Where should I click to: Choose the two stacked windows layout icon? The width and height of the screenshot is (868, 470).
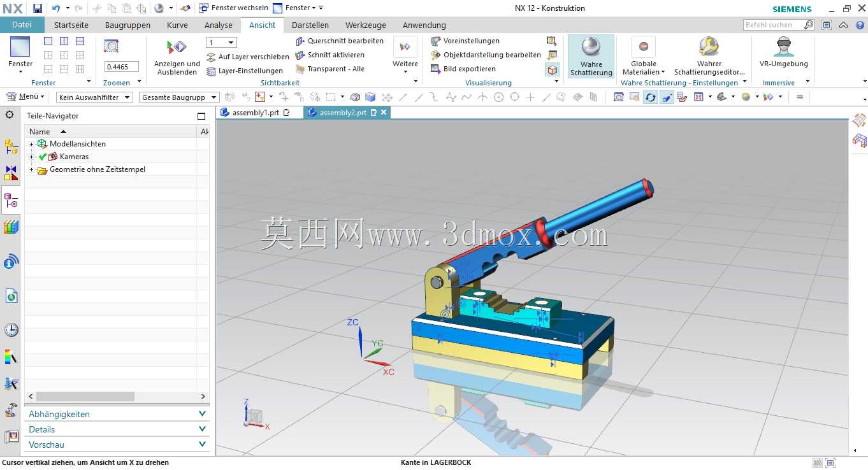tap(80, 41)
